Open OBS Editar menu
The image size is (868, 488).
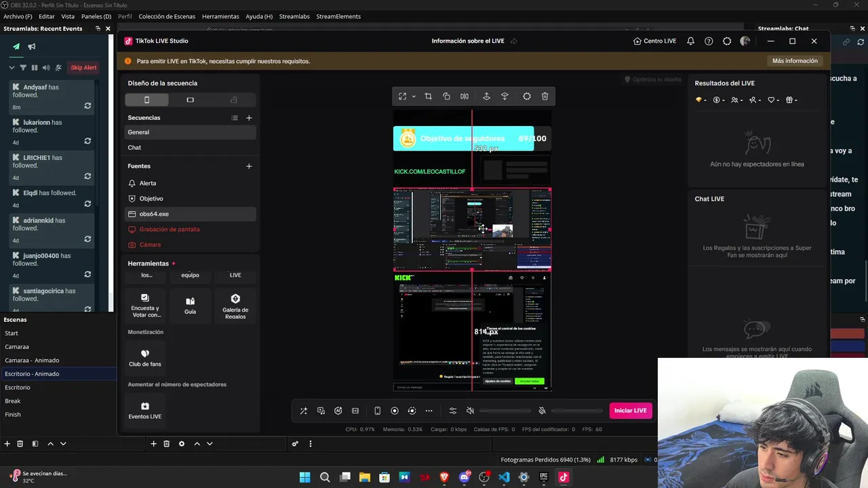(47, 16)
